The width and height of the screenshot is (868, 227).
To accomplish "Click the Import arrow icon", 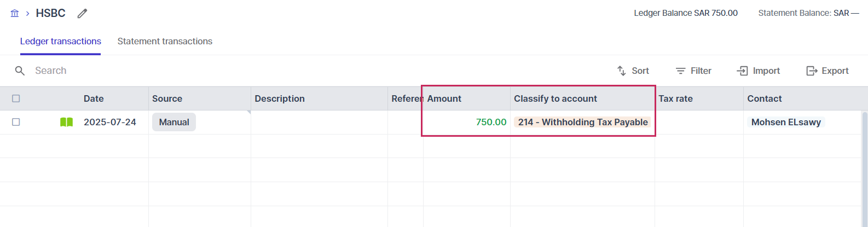I will pos(743,71).
